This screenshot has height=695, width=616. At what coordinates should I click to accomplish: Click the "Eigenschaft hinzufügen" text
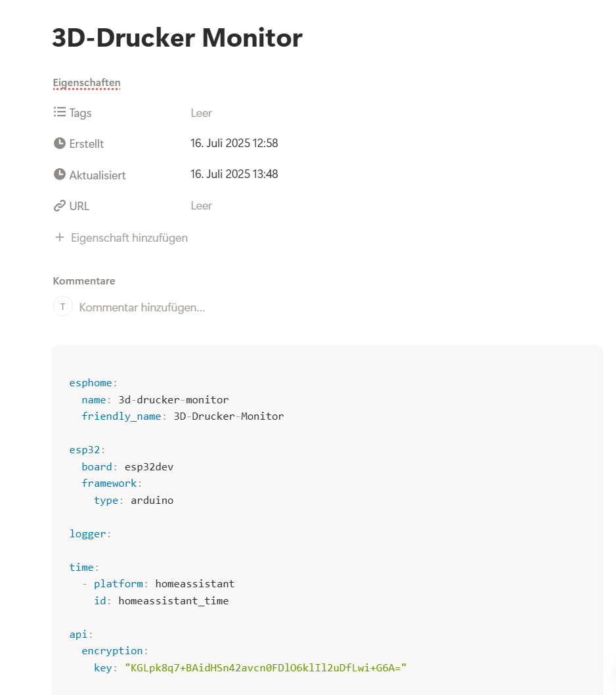coord(129,238)
